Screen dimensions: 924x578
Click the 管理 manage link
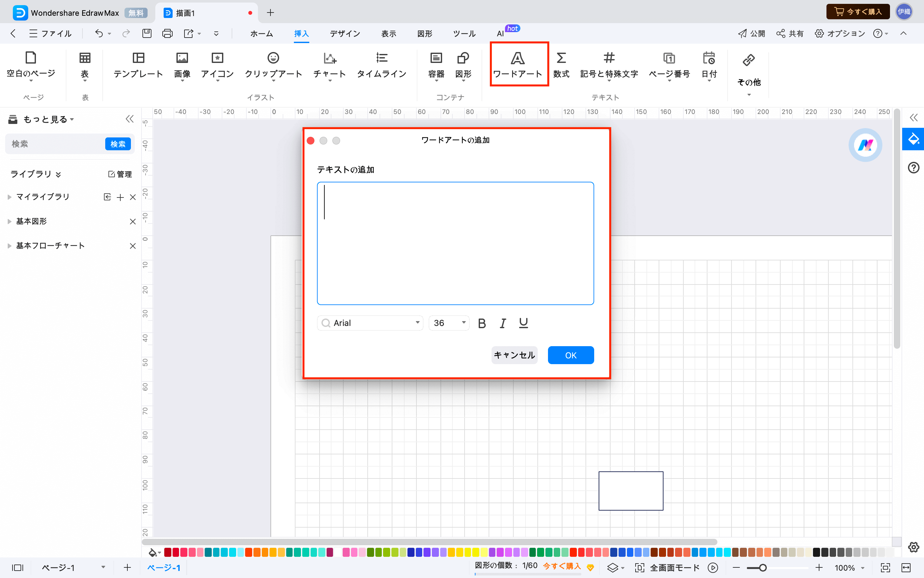click(120, 174)
